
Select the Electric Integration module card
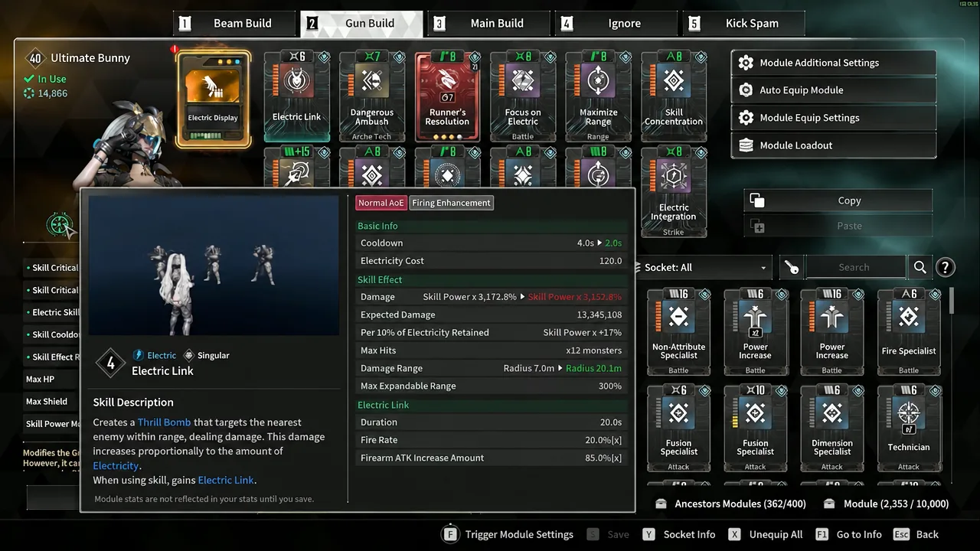tap(673, 192)
